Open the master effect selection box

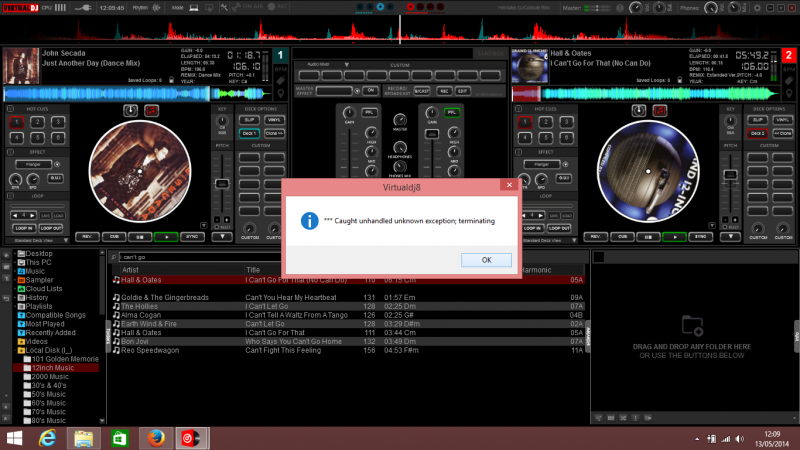(x=334, y=91)
